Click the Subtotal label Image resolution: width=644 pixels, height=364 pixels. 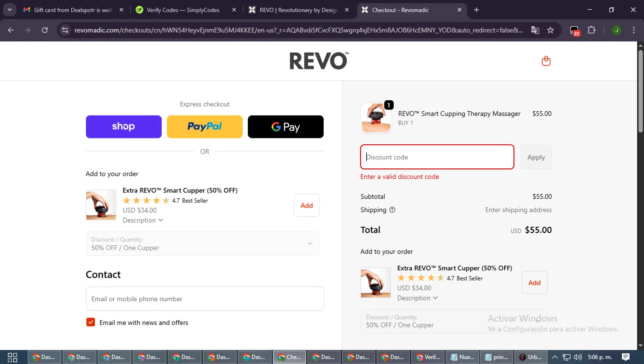pyautogui.click(x=373, y=196)
